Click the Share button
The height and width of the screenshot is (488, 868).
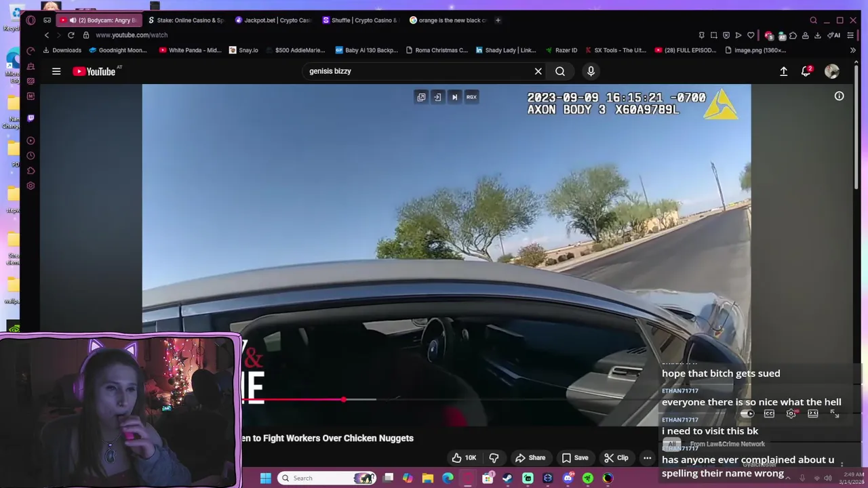(530, 457)
